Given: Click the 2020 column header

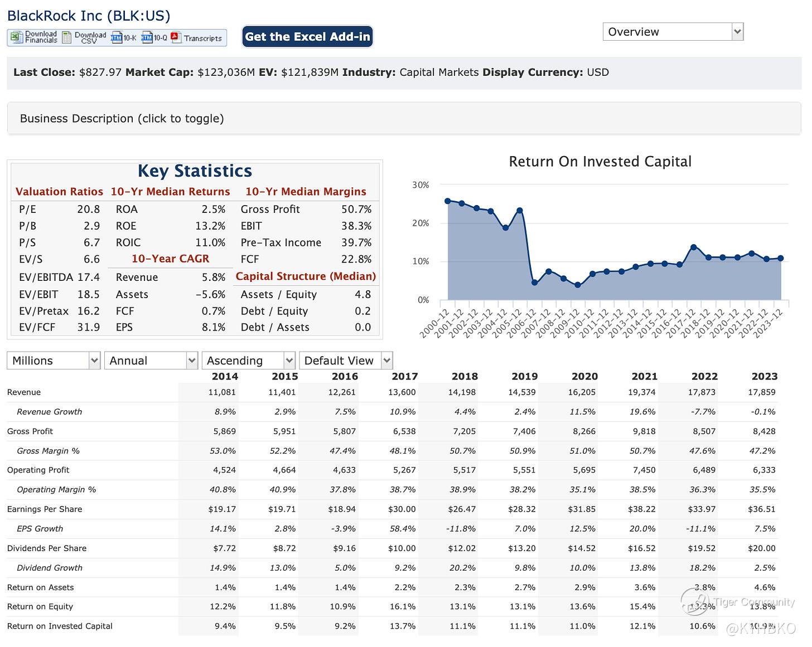Looking at the screenshot, I should point(584,376).
